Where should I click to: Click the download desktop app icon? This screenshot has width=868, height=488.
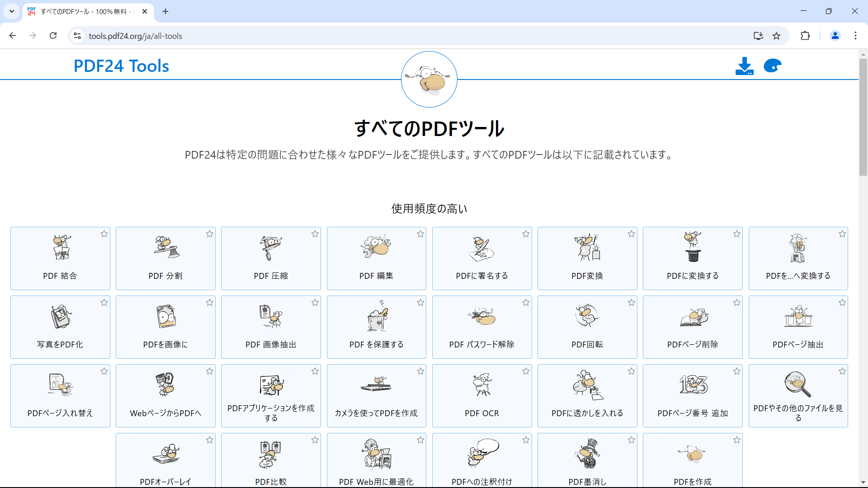tap(744, 66)
